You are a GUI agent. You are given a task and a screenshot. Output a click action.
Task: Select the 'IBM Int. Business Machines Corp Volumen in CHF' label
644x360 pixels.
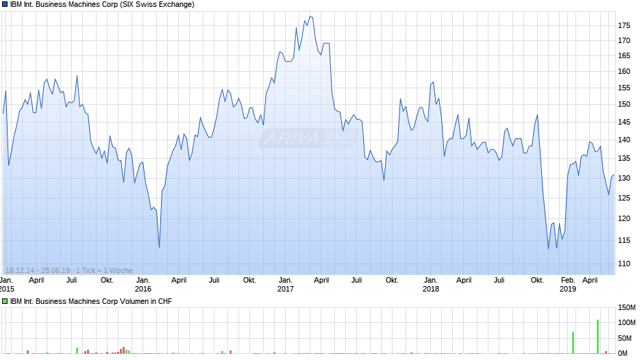90,301
